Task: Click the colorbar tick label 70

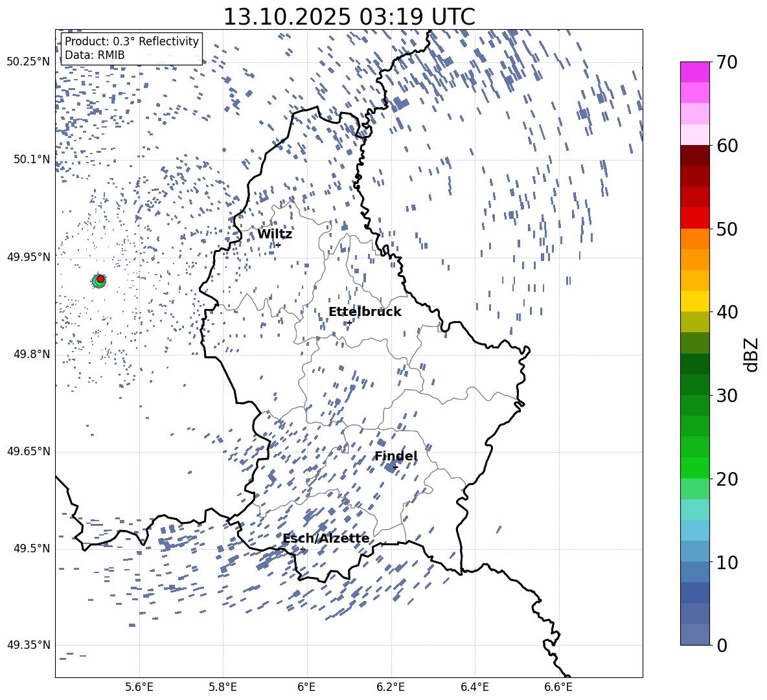Action: [727, 62]
